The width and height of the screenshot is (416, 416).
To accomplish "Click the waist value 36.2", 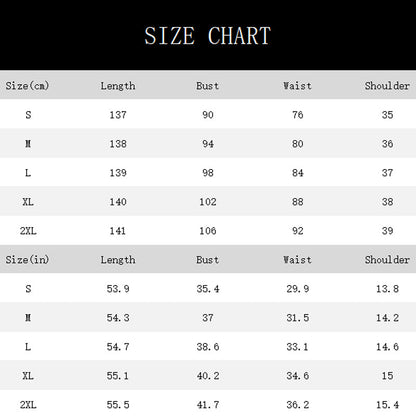I will [298, 405].
